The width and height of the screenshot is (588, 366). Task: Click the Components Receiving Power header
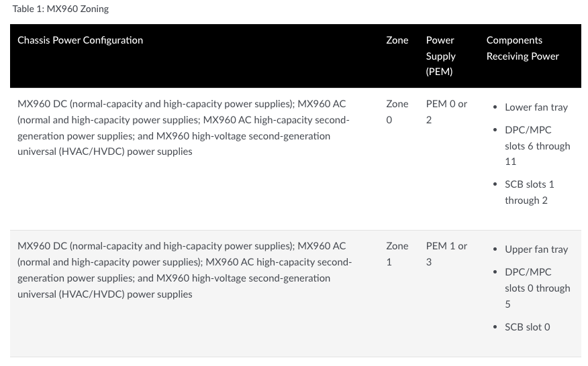pyautogui.click(x=523, y=48)
